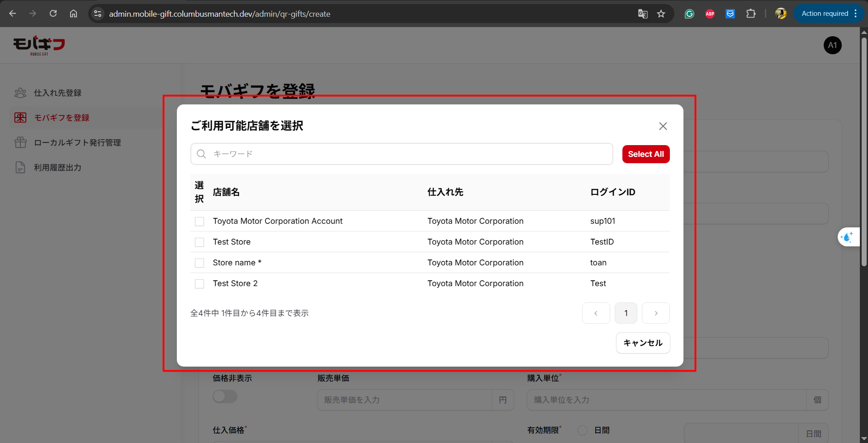Viewport: 868px width, 443px height.
Task: Bookmark this page with star icon
Action: [661, 14]
